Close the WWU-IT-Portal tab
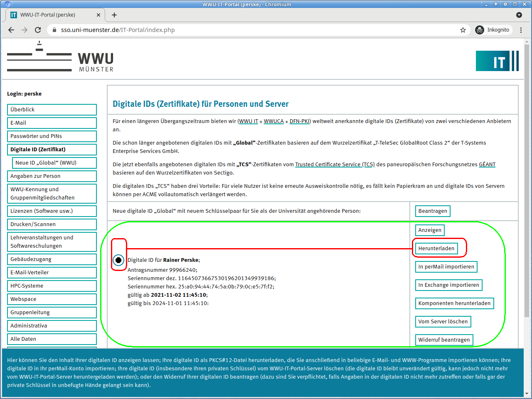Viewport: 532px width, 399px height. [99, 15]
